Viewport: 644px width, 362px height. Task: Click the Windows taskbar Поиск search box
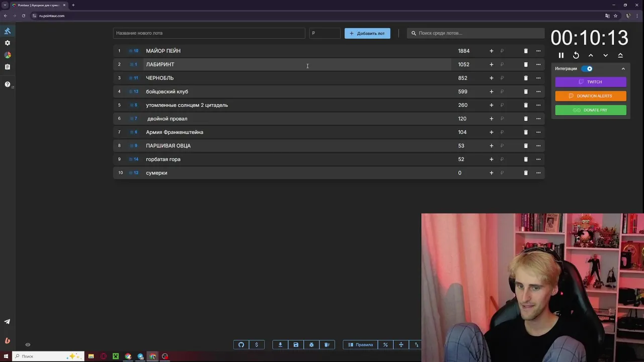(48, 356)
